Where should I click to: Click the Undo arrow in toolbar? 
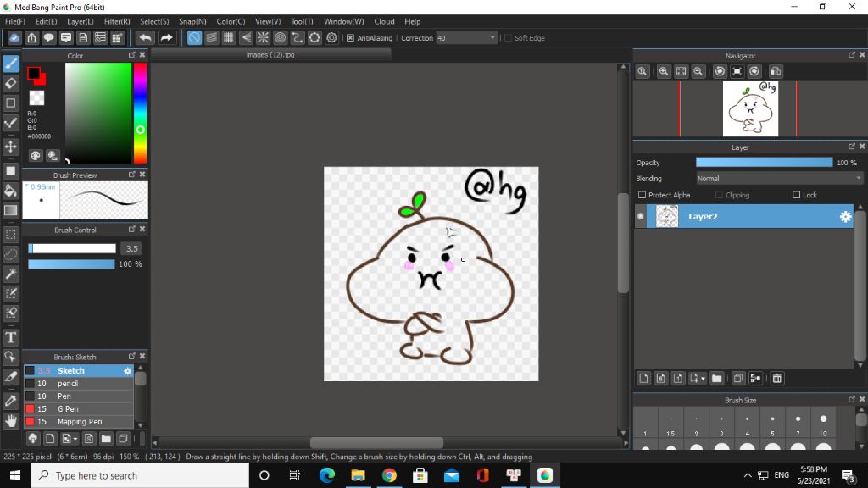coord(146,37)
